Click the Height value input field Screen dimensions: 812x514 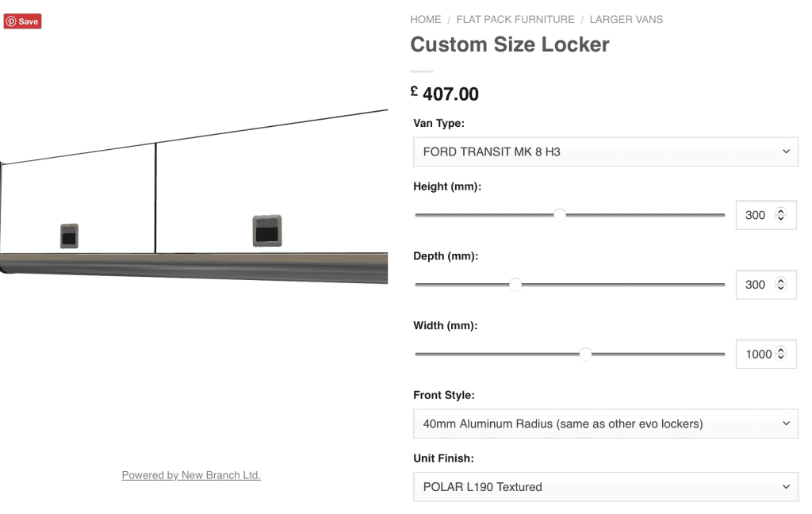[756, 215]
